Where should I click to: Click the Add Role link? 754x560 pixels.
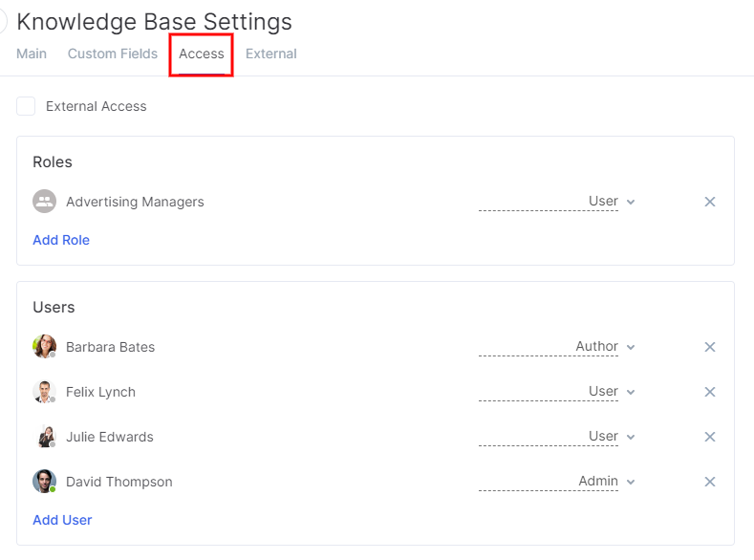click(x=61, y=240)
